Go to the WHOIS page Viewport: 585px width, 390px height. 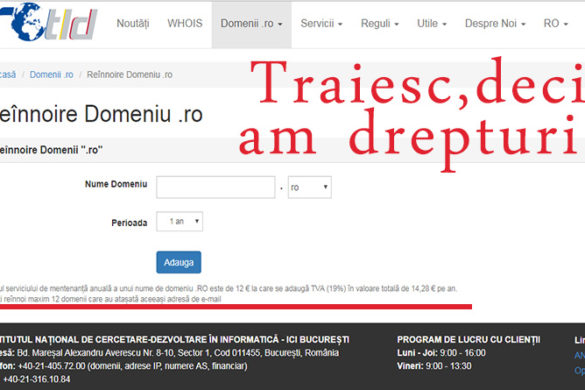pyautogui.click(x=185, y=24)
